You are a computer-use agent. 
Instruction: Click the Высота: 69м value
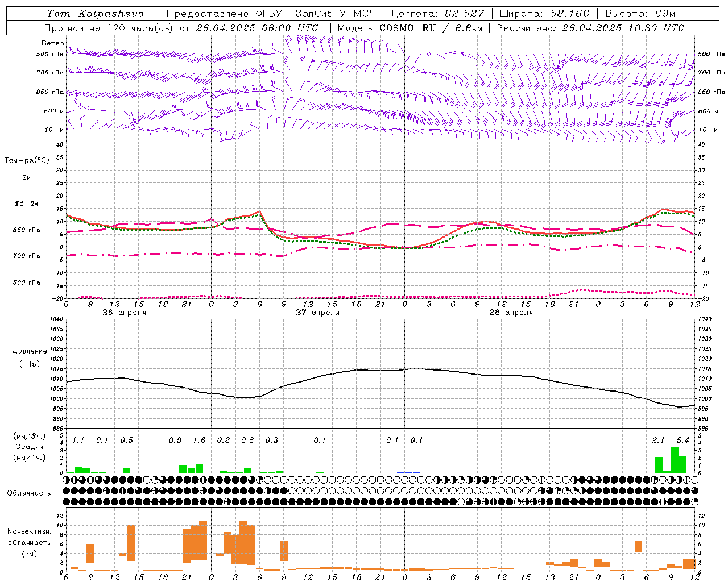(x=640, y=14)
